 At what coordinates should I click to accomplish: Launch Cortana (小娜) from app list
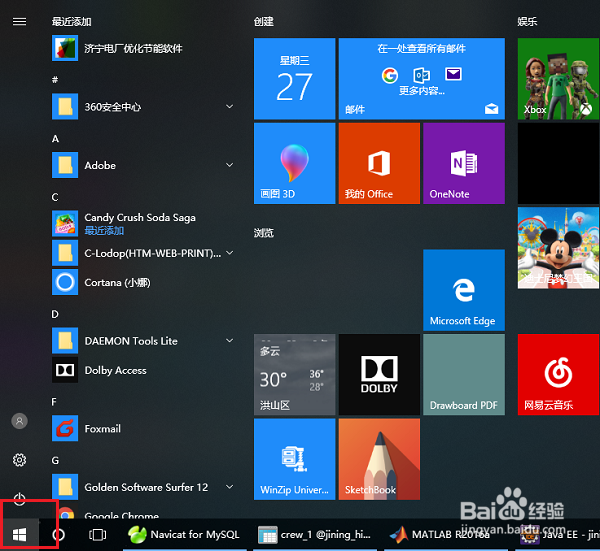pos(142,282)
